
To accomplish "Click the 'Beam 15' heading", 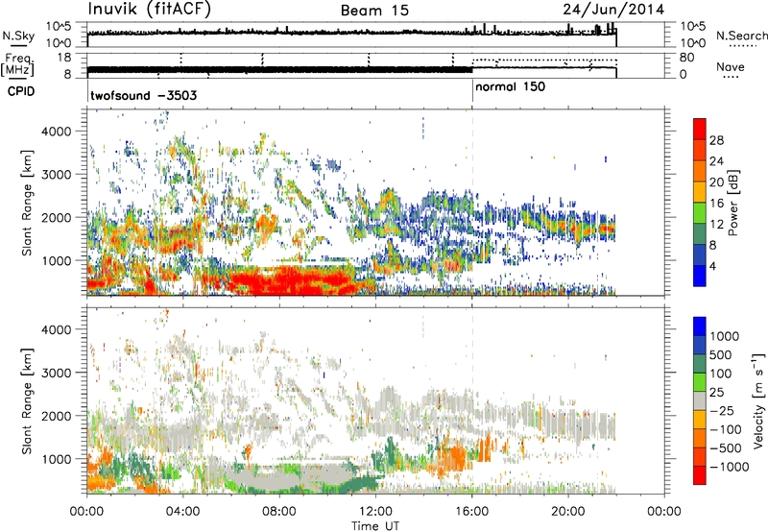I will tap(374, 11).
